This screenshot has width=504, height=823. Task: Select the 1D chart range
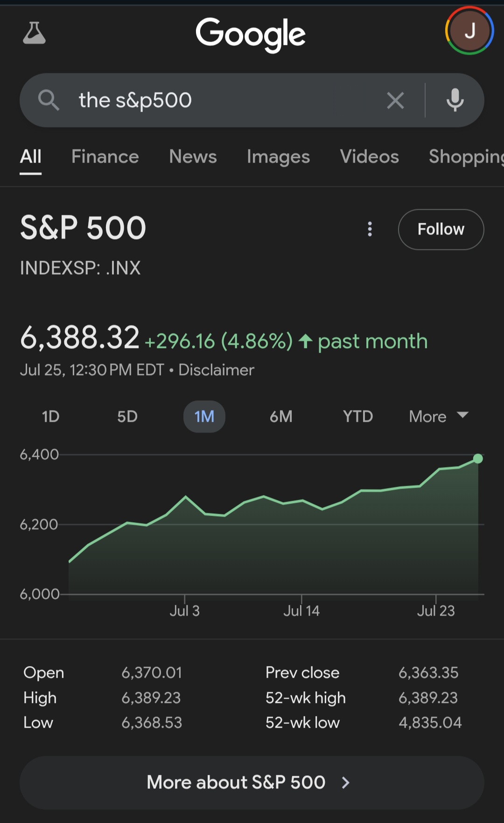[50, 417]
